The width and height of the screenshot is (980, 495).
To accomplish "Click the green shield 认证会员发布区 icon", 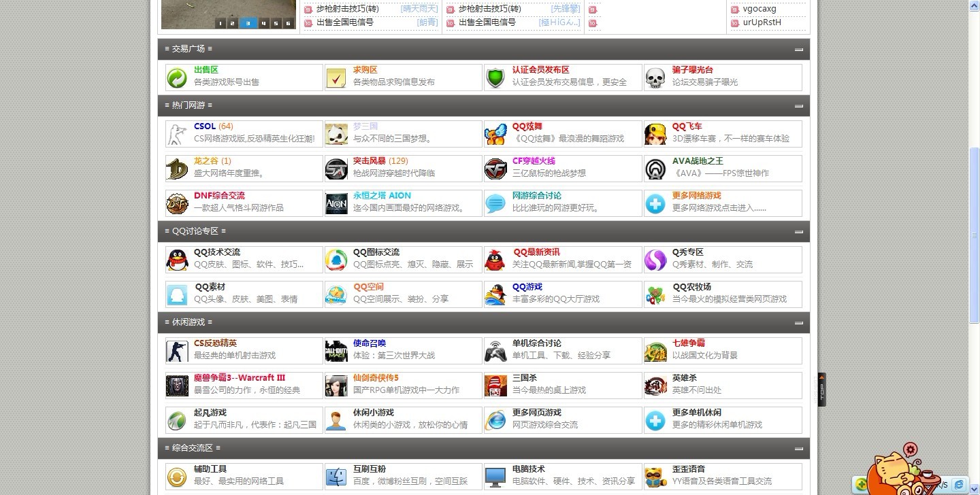I will pos(495,78).
